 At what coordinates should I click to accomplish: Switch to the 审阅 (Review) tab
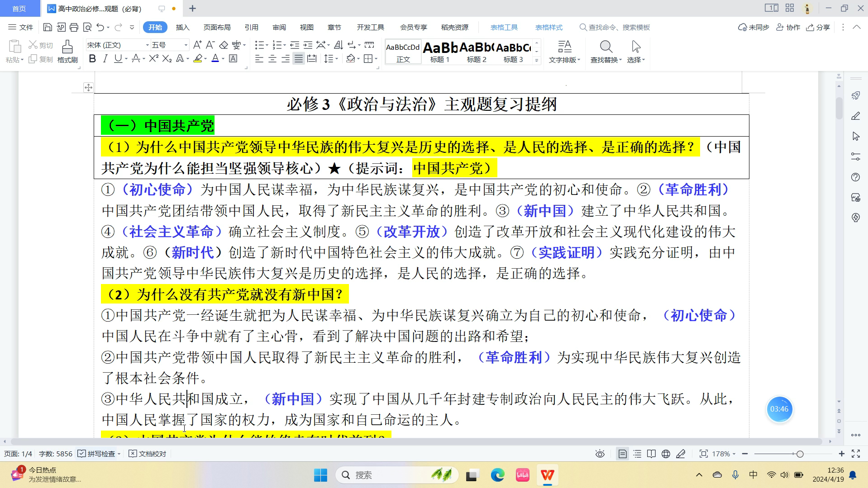tap(279, 27)
